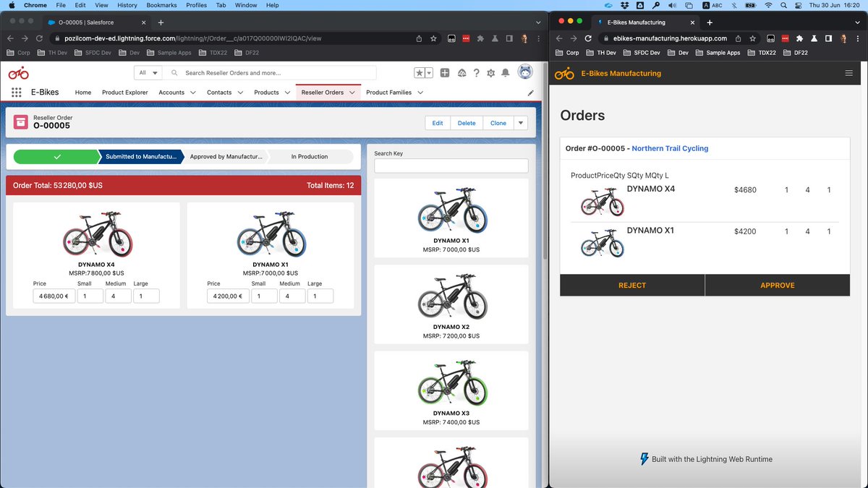Click the Edit record button
This screenshot has width=868, height=488.
point(438,123)
